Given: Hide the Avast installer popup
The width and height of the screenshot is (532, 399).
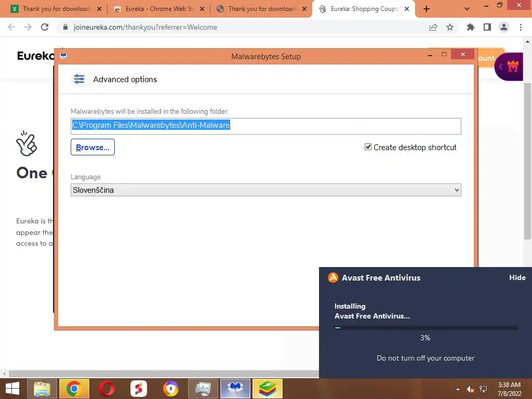Looking at the screenshot, I should 517,277.
